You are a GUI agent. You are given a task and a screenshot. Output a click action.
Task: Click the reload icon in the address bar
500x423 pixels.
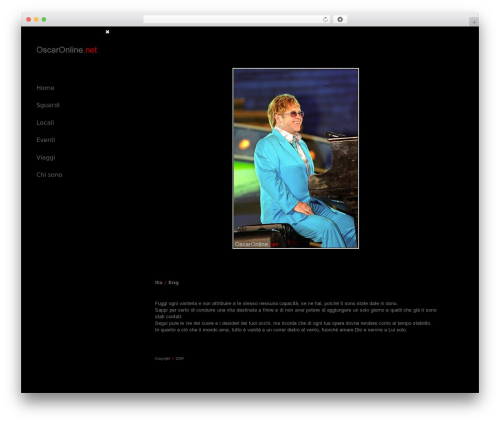[325, 19]
